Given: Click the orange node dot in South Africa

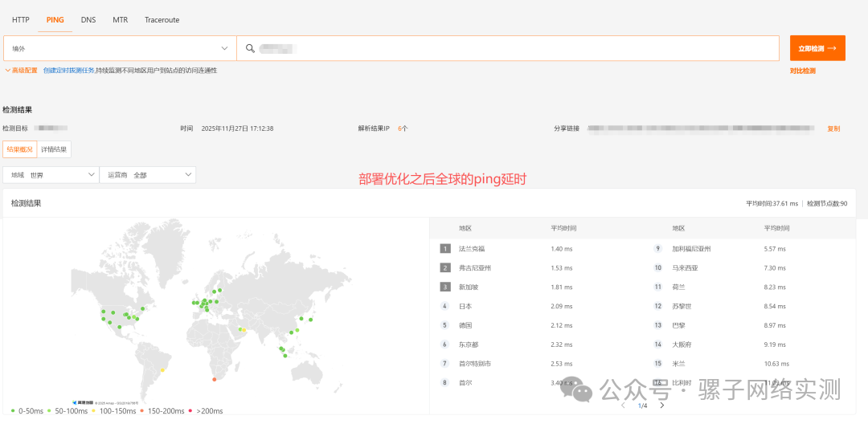Looking at the screenshot, I should 215,379.
